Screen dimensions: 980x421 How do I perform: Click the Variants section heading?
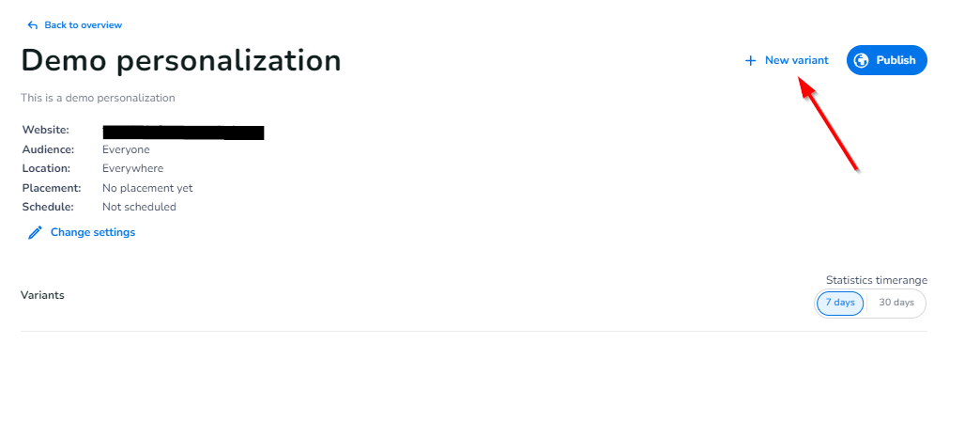pos(42,295)
